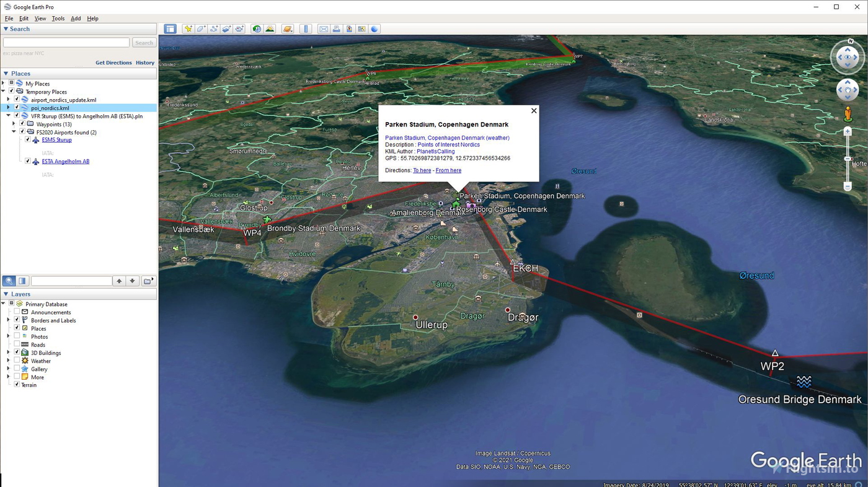The width and height of the screenshot is (868, 487).
Task: Open the Add Polygon tool
Action: tap(201, 29)
